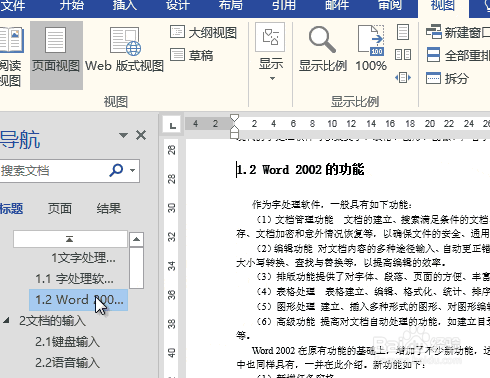Open the 邮件 ribbon tab

click(337, 5)
